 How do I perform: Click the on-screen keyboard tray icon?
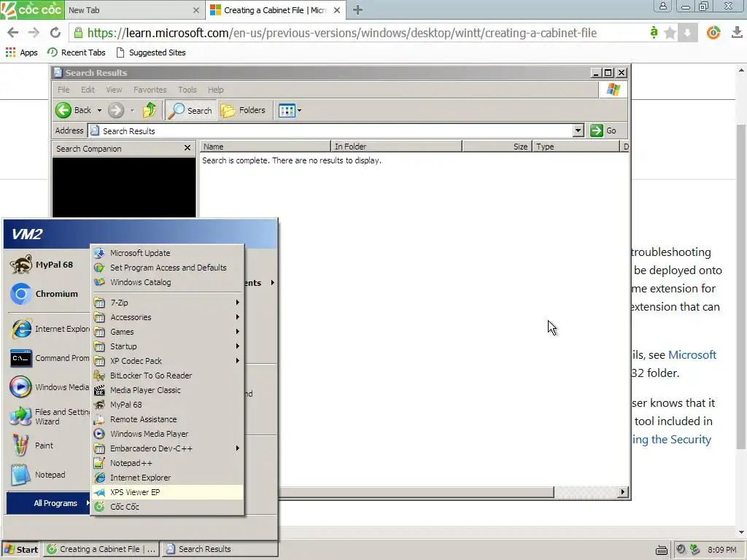tap(661, 550)
